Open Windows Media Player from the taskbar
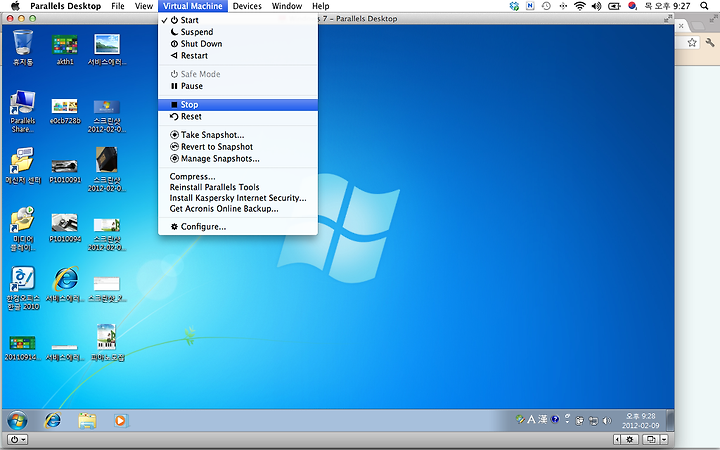 point(120,420)
